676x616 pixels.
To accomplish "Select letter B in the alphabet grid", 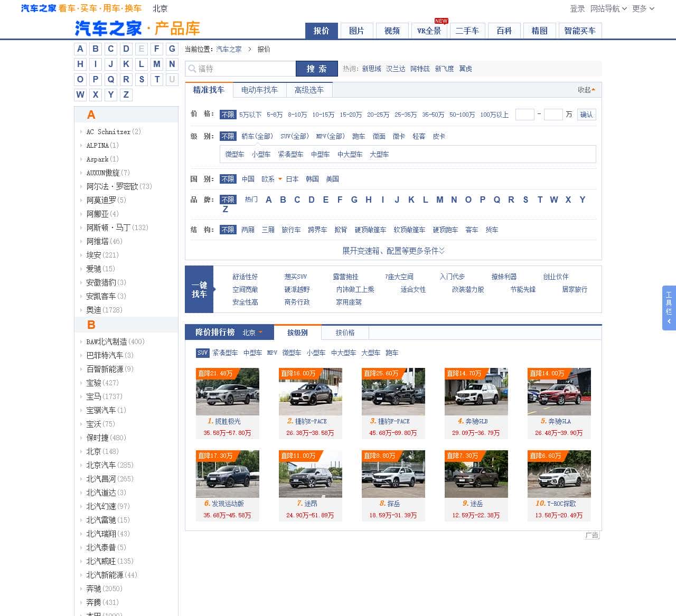I will pos(96,49).
